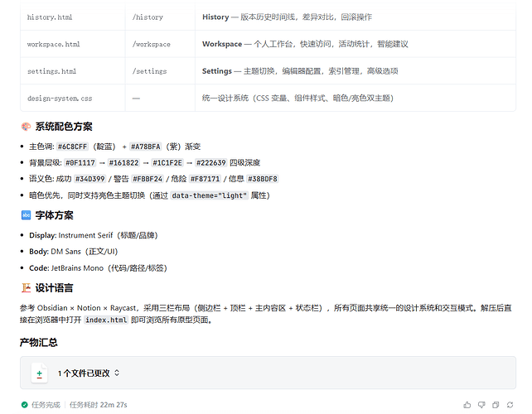Click the /workspace route cell
532x414 pixels.
point(160,44)
